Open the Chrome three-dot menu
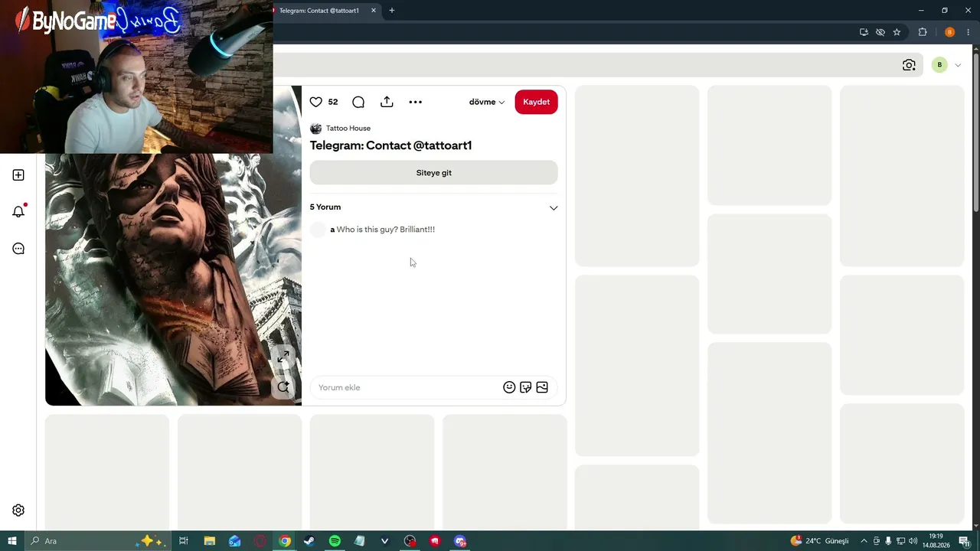 [x=968, y=32]
